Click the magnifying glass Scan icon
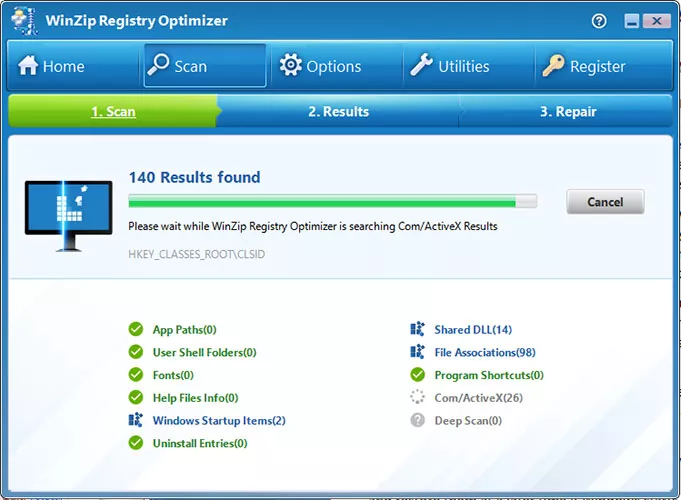 [158, 64]
